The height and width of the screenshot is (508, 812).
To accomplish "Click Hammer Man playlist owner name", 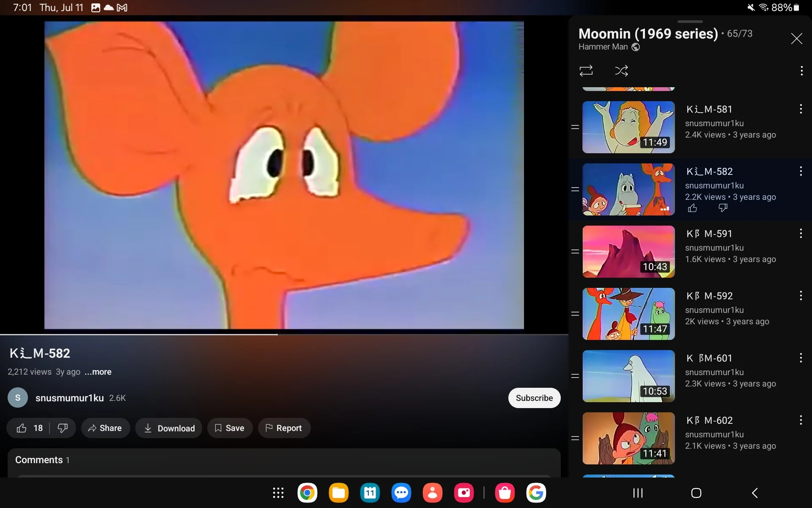I will point(603,47).
